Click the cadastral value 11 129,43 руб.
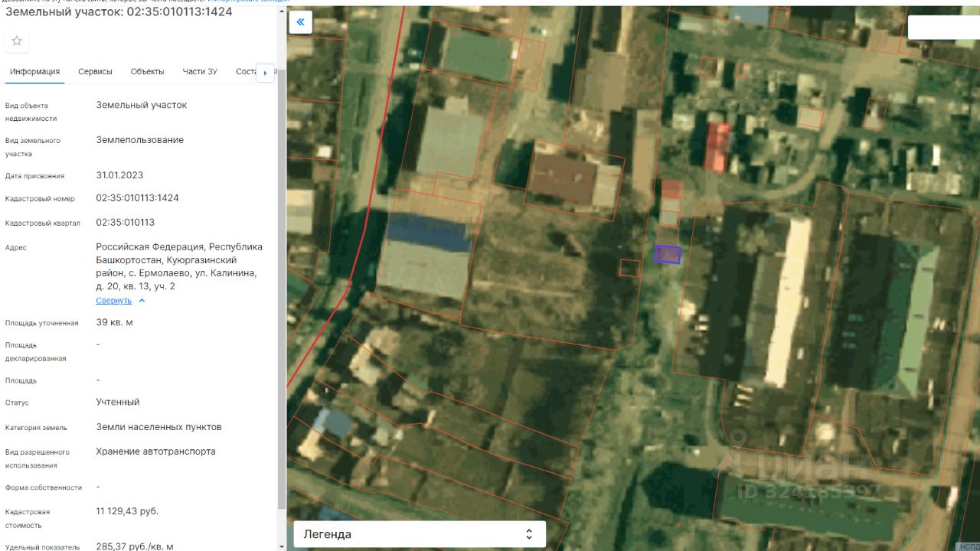This screenshot has height=551, width=980. [127, 511]
